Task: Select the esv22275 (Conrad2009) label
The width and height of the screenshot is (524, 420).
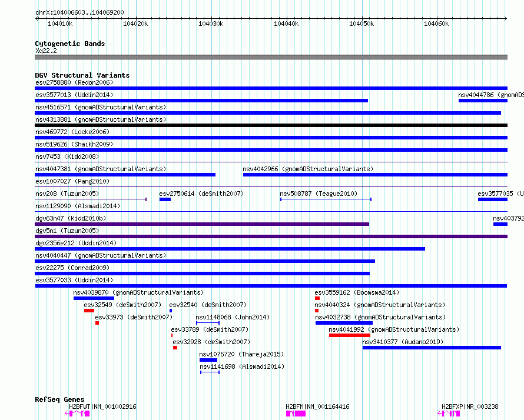Action: pyautogui.click(x=72, y=268)
